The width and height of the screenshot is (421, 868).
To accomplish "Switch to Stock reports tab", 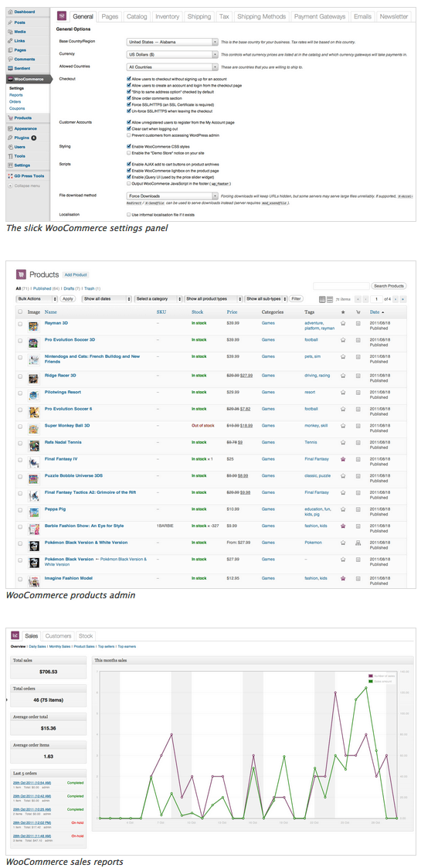I will (85, 636).
